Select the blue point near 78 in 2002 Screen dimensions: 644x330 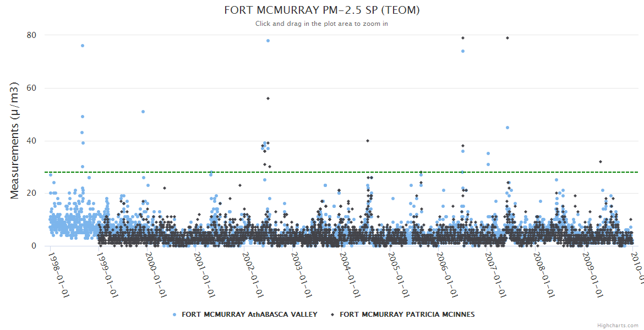[268, 41]
